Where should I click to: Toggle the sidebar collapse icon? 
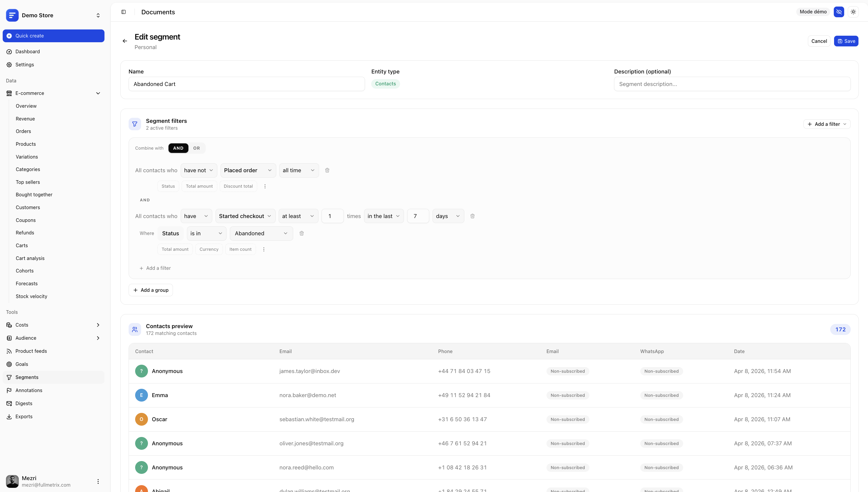124,12
